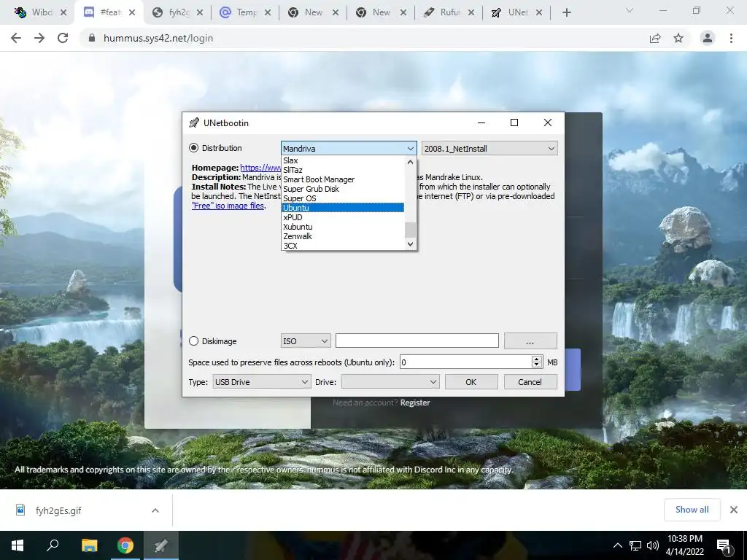This screenshot has width=747, height=560.
Task: Reload the current page
Action: tap(63, 38)
